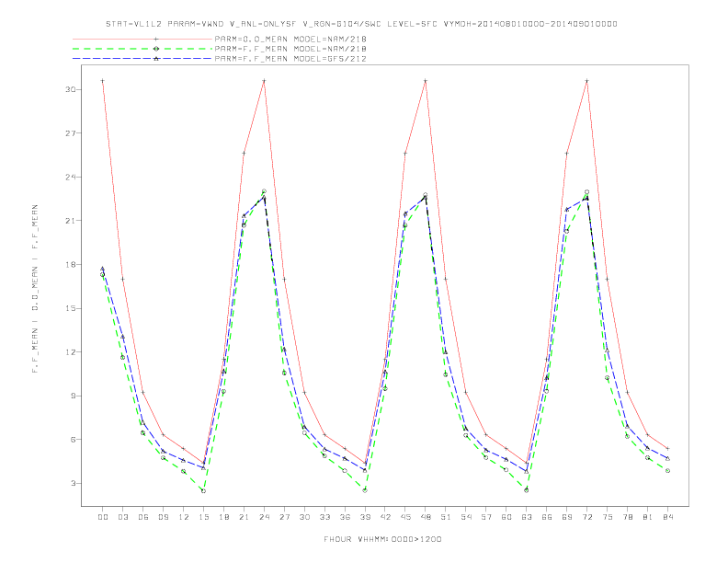Click x-axis forecast hour label 33
Image resolution: width=728 pixels, height=563 pixels.
324,517
